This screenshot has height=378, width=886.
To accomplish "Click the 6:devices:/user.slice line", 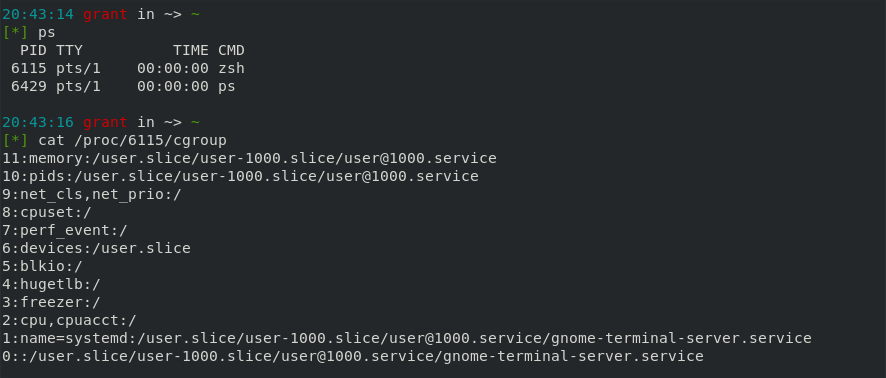I will coord(96,249).
